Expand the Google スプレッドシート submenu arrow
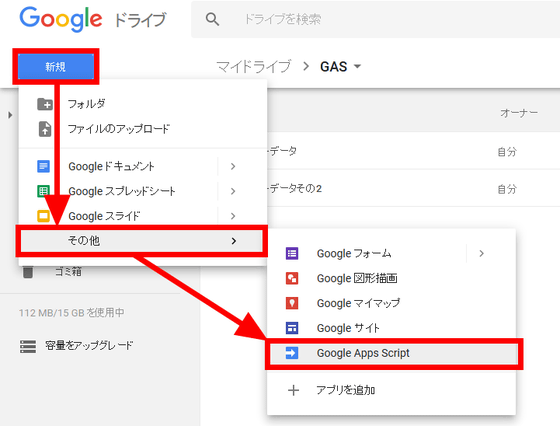 233,191
